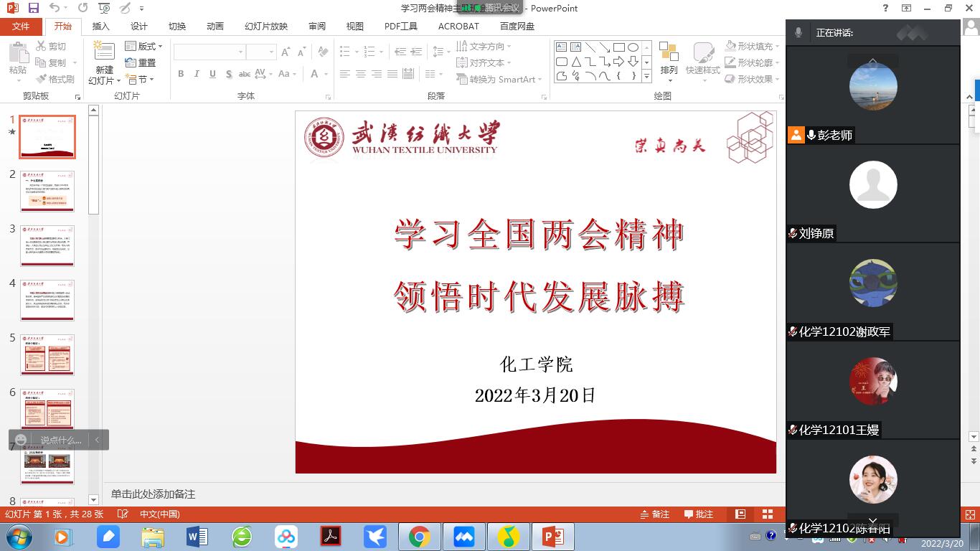Screen dimensions: 980x551
Task: Toggle normal view in status bar
Action: click(740, 514)
